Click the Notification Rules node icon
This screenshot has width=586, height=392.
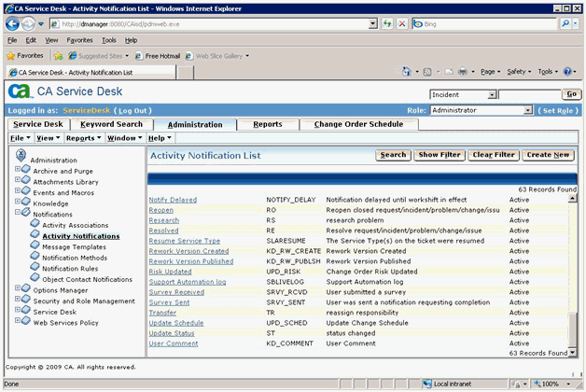[35, 267]
